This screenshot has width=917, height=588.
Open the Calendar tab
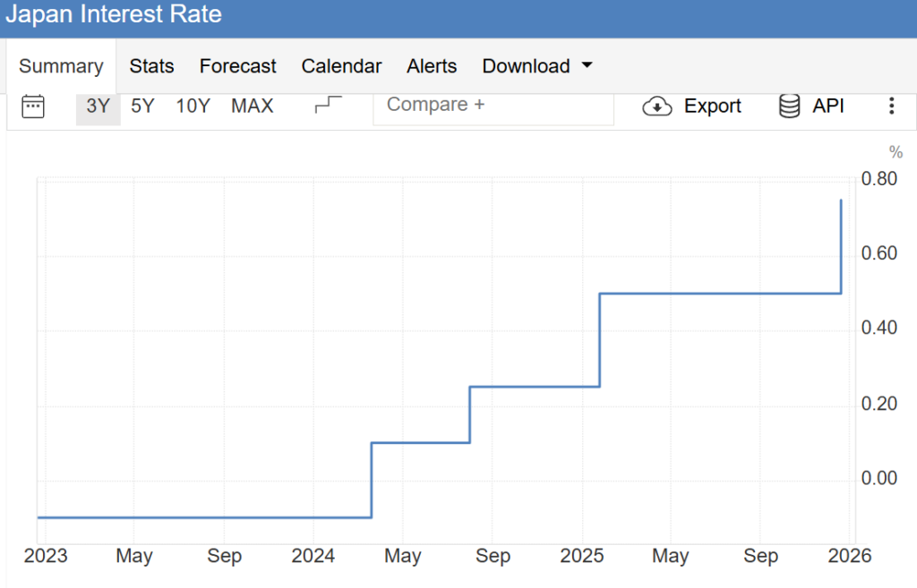[341, 66]
